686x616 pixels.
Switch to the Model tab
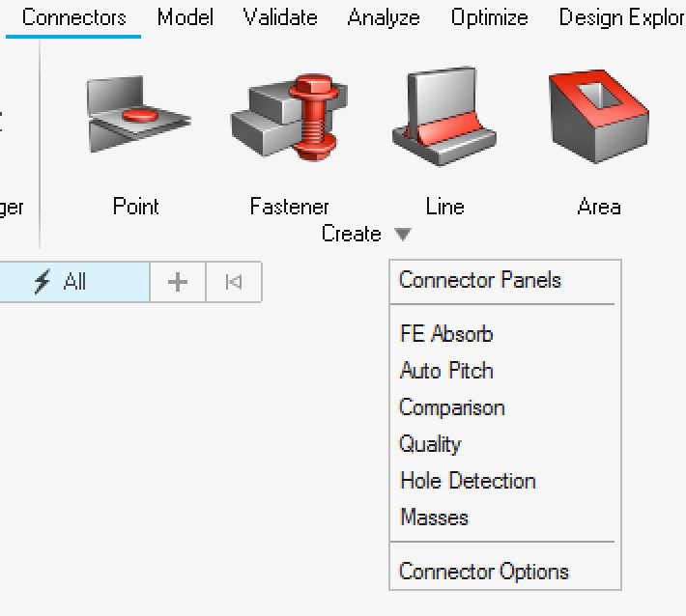click(186, 18)
